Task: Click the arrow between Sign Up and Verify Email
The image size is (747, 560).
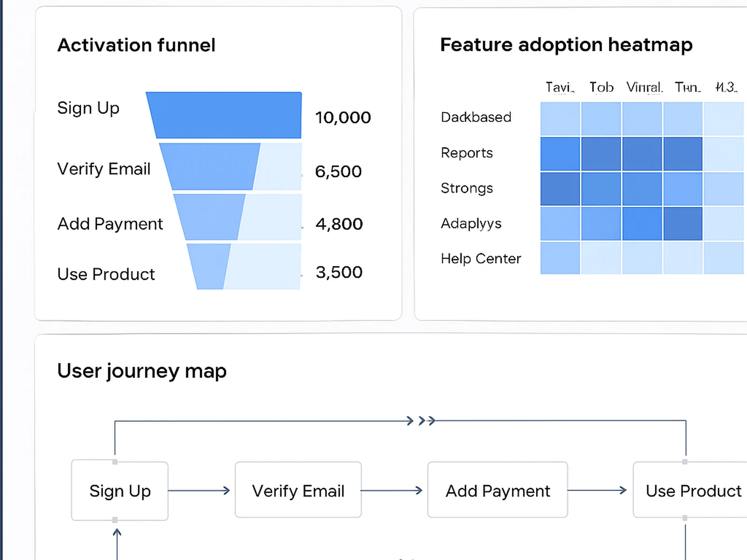Action: [198, 490]
